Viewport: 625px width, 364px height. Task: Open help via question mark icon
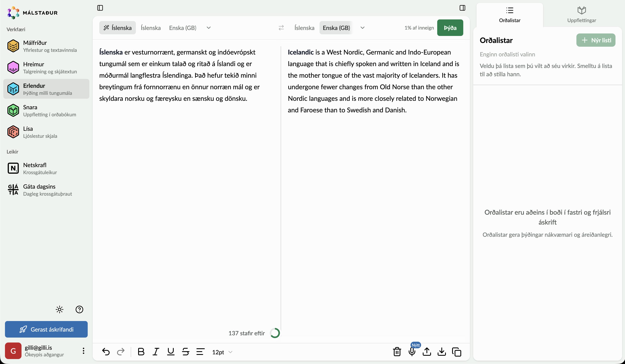tap(79, 309)
